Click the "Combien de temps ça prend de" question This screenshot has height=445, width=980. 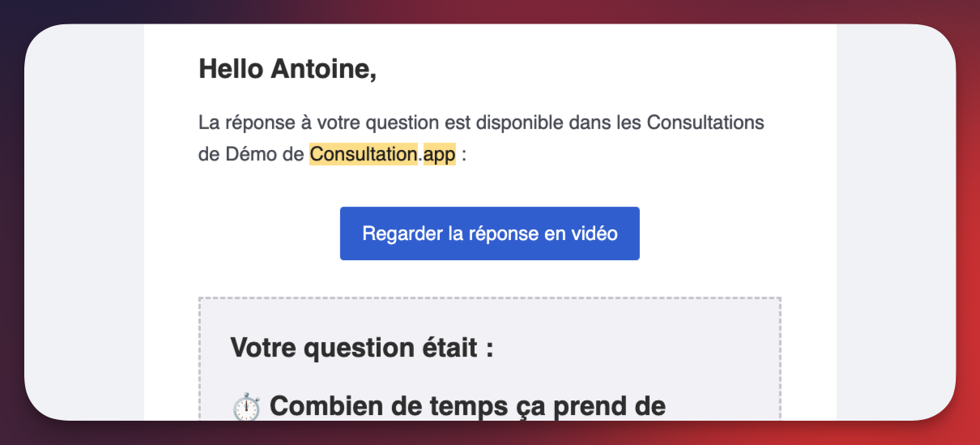coord(467,406)
